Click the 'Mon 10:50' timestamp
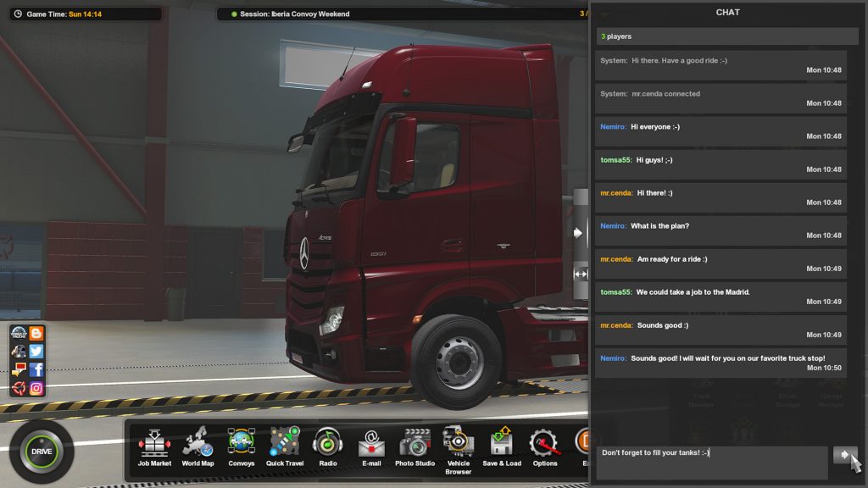Screen dimensions: 868x488 (x=824, y=368)
